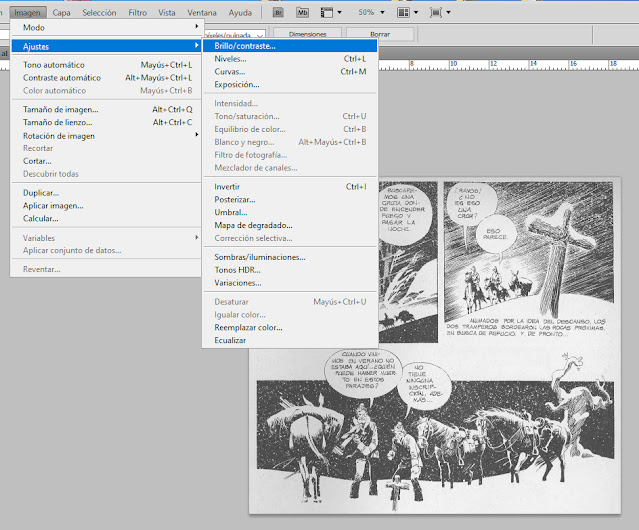Open Tamaño de lienzo dialog
The width and height of the screenshot is (639, 530).
click(x=106, y=122)
